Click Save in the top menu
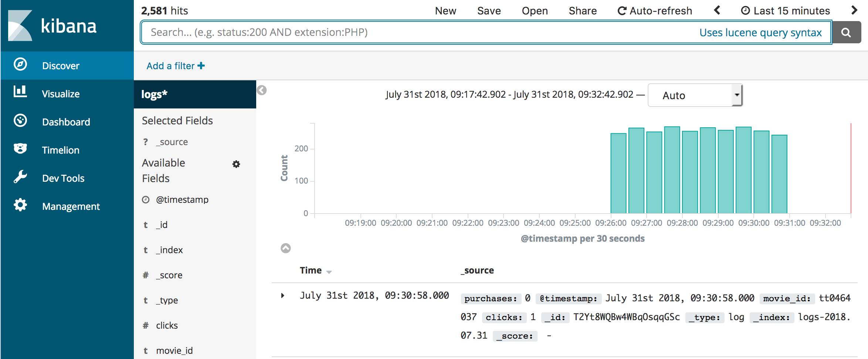This screenshot has width=868, height=359. point(489,11)
